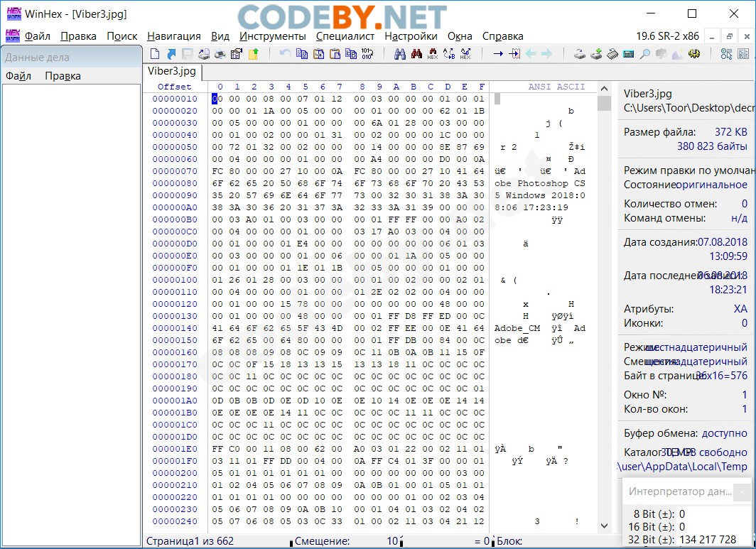Find hex values with binoculars HEX icon
Image resolution: width=756 pixels, height=549 pixels.
[x=433, y=53]
